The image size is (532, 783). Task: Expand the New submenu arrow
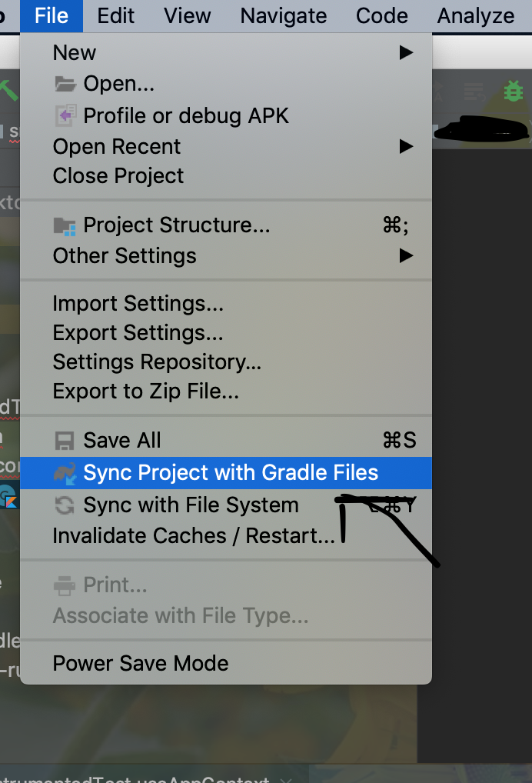coord(405,52)
